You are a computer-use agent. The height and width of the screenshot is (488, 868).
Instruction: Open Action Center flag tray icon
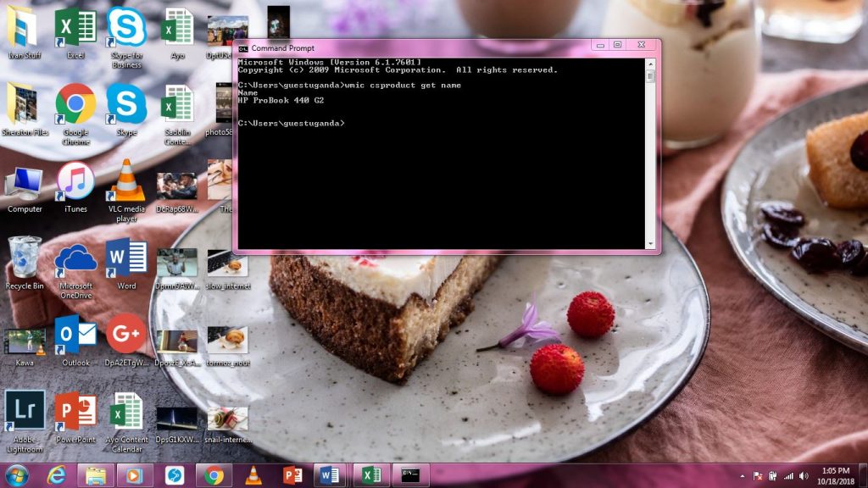coord(758,476)
